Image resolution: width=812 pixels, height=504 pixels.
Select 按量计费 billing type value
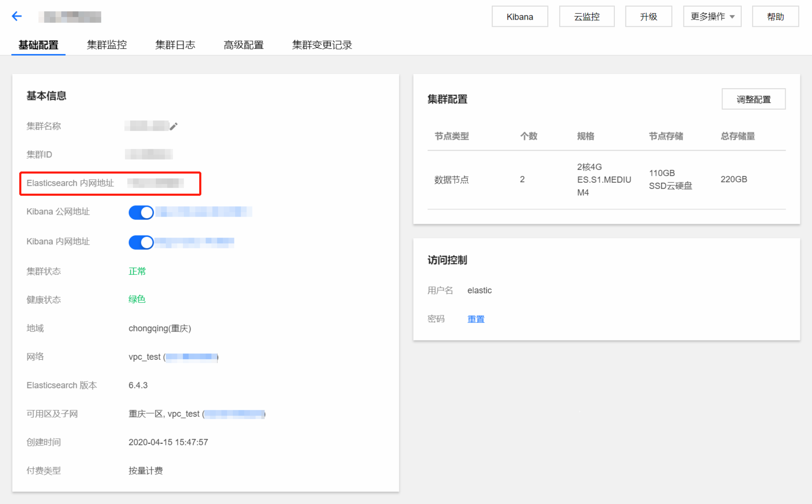[146, 471]
